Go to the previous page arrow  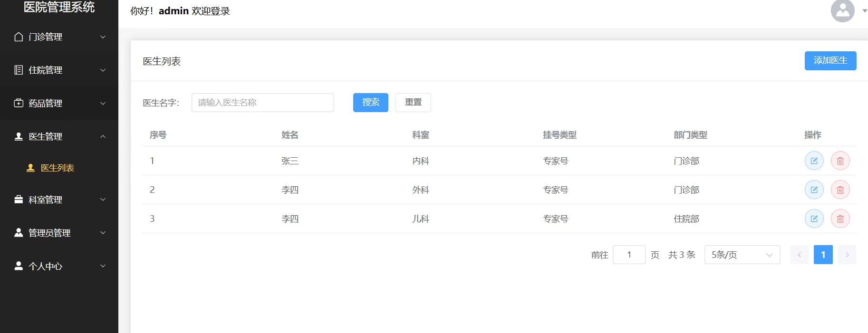(x=799, y=255)
